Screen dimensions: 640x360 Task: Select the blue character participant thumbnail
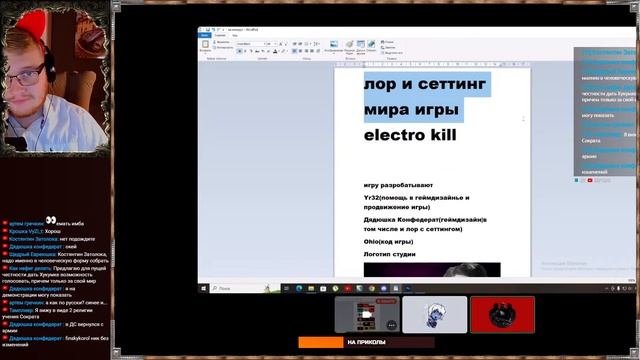435,315
